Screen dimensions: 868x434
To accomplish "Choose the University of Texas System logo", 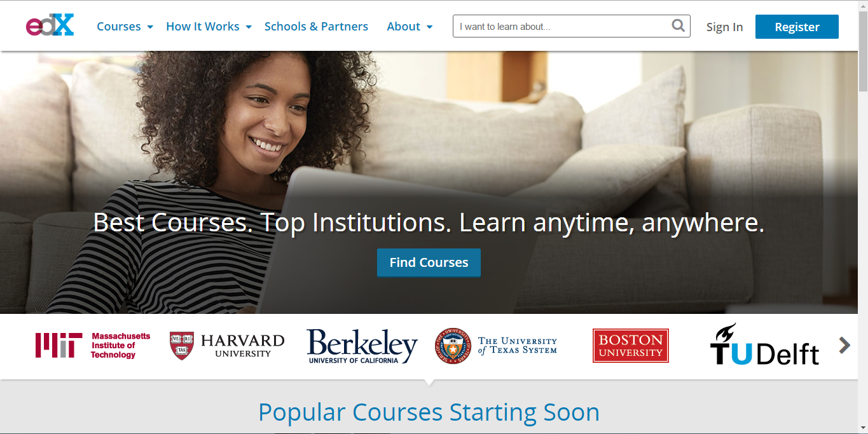I will 496,346.
